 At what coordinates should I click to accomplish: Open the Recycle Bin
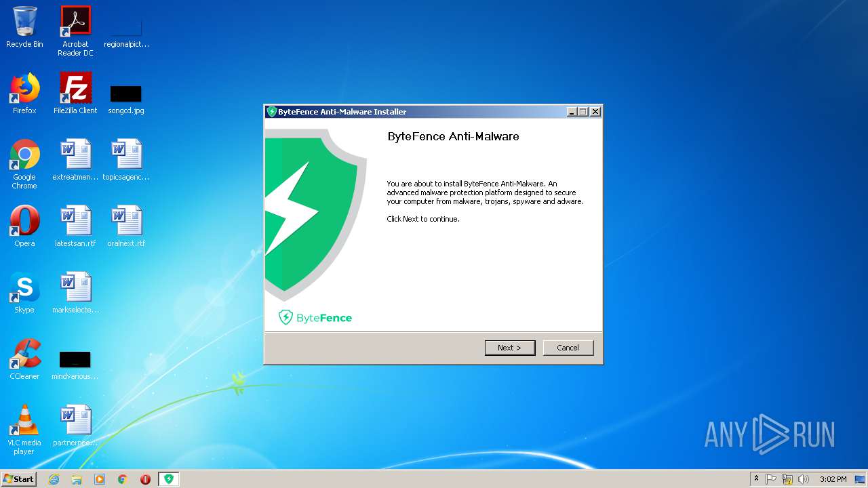(24, 27)
